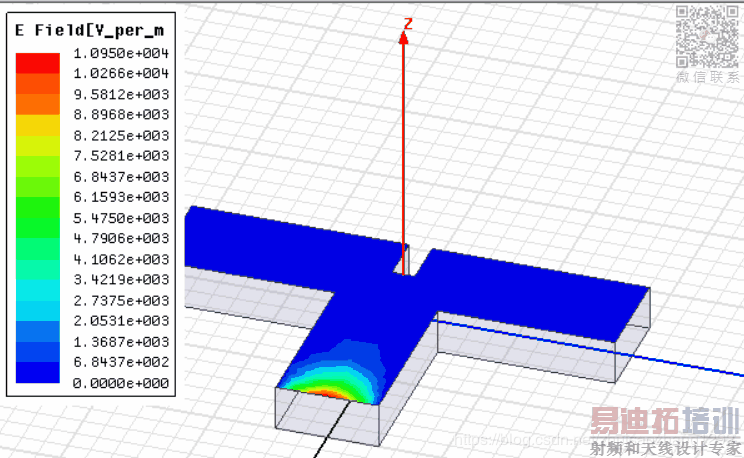Screen dimensions: 744x458
Task: Select legend value 1.3687e+003
Action: tap(121, 342)
